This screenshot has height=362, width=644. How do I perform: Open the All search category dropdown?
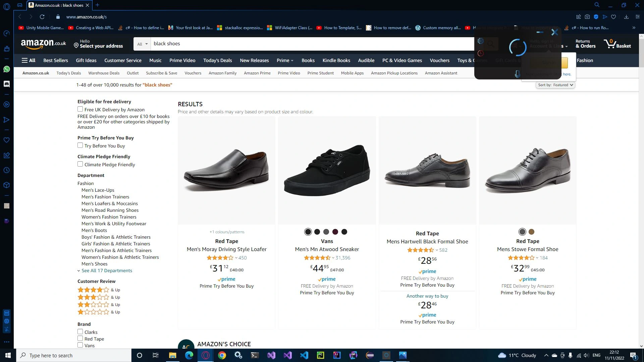click(142, 44)
